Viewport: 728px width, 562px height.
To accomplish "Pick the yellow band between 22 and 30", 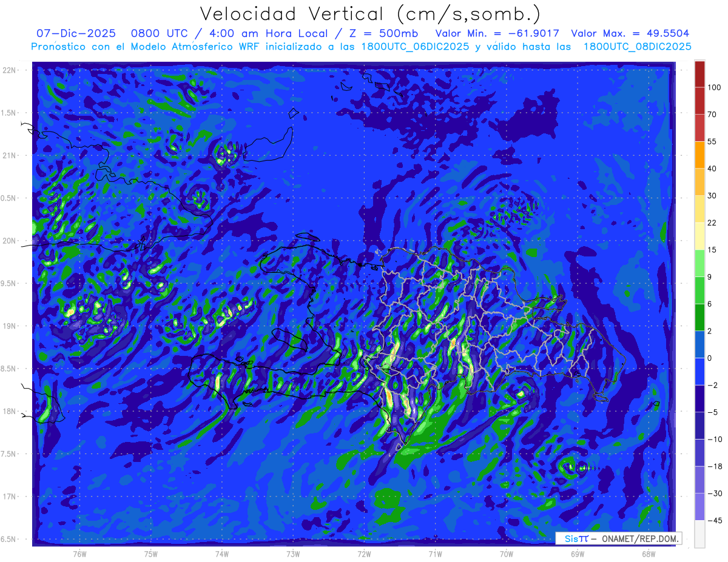I will [x=699, y=209].
